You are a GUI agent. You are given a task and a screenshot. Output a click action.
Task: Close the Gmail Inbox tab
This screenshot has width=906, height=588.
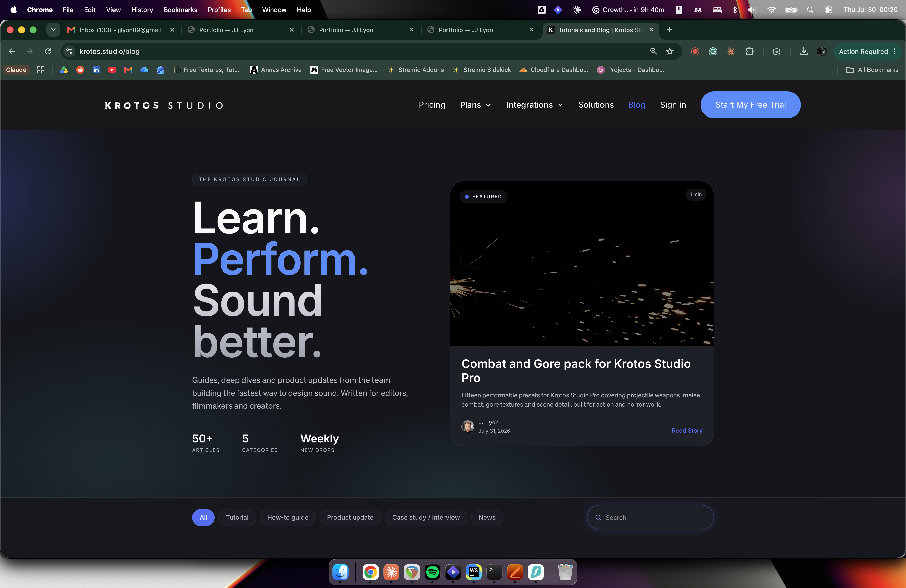pos(172,30)
